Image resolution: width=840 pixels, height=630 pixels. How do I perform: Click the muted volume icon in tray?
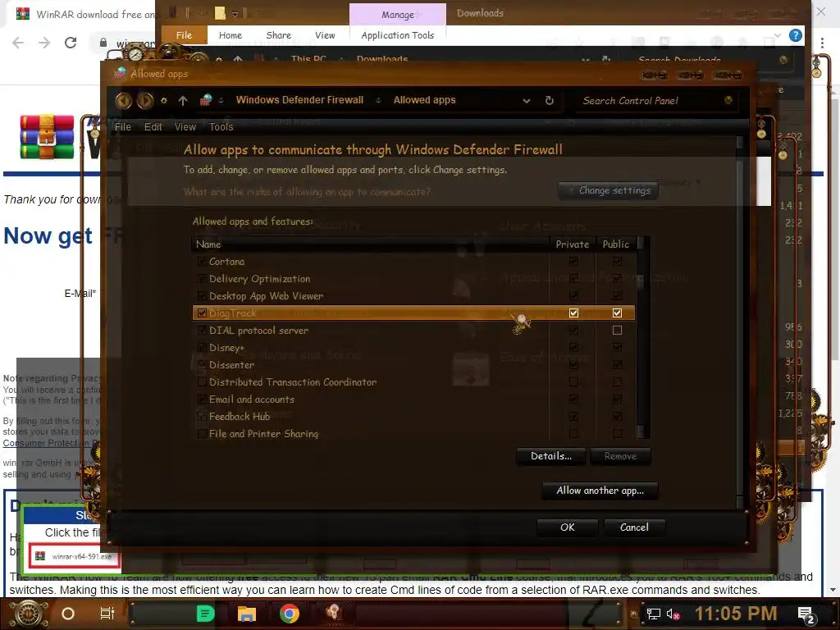(x=673, y=614)
